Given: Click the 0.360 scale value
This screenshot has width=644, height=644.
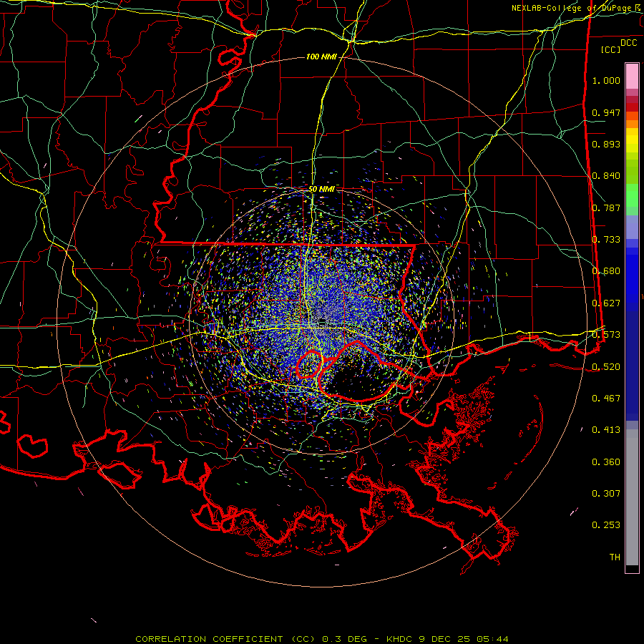Looking at the screenshot, I should 606,462.
